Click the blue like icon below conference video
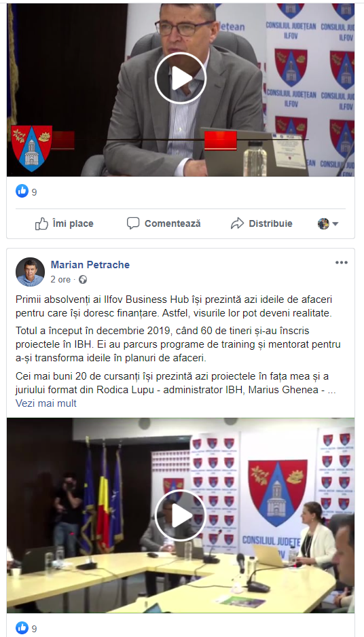 tap(22, 628)
